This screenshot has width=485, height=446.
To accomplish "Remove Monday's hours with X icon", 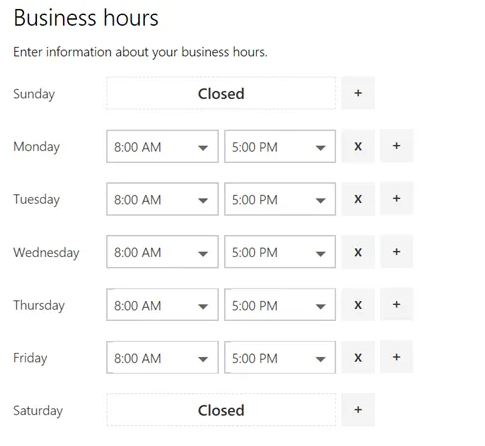I will 358,146.
